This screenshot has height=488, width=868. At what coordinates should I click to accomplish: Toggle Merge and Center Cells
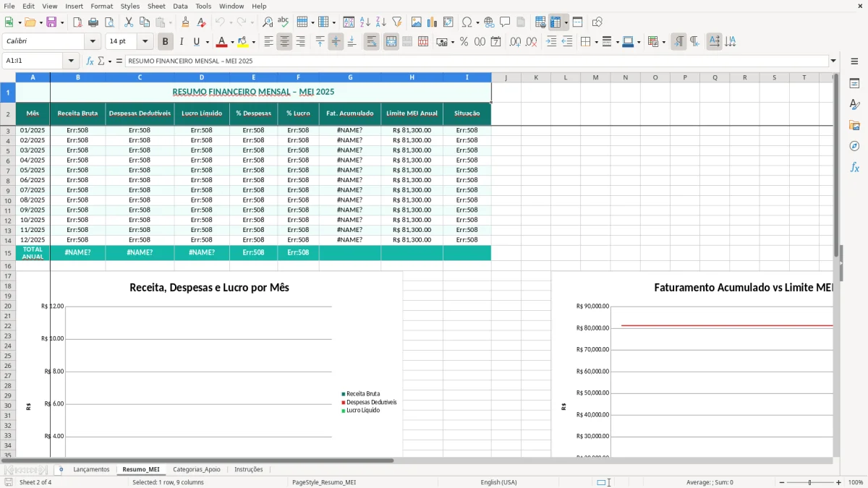click(391, 42)
